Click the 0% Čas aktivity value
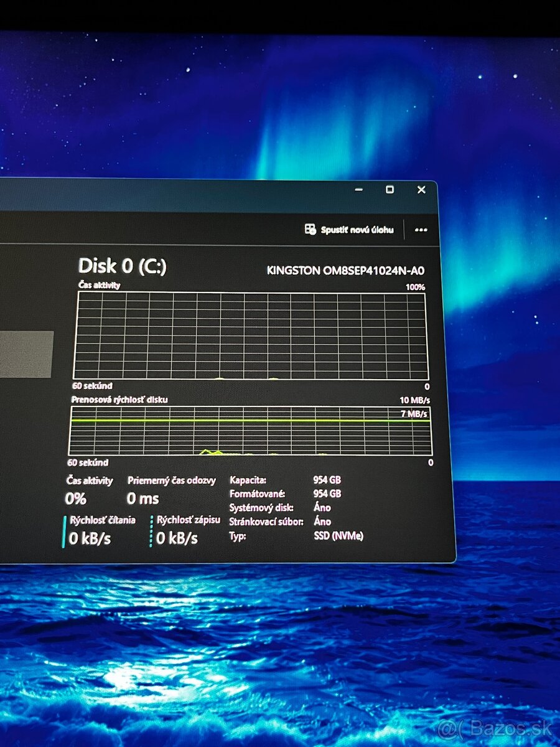The width and height of the screenshot is (560, 747). pos(75,499)
